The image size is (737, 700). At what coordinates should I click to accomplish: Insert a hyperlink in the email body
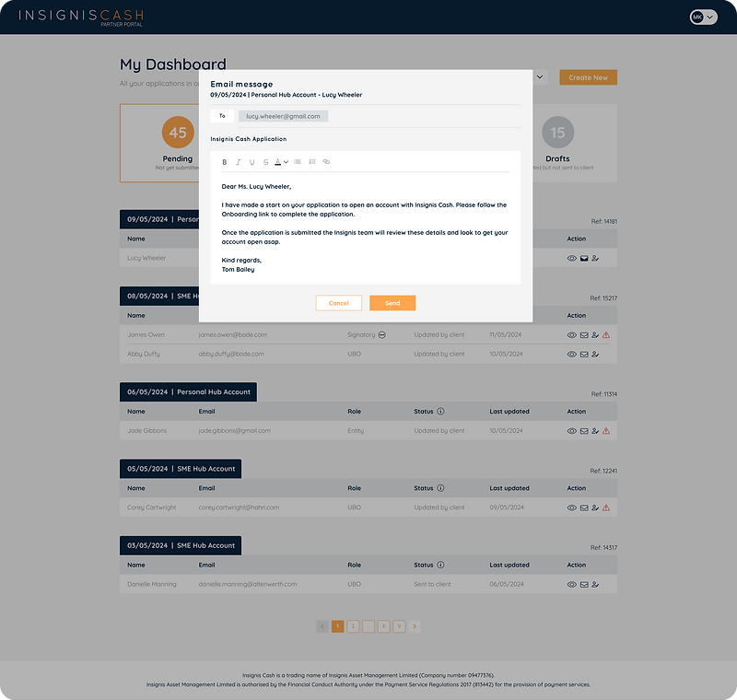pyautogui.click(x=326, y=161)
